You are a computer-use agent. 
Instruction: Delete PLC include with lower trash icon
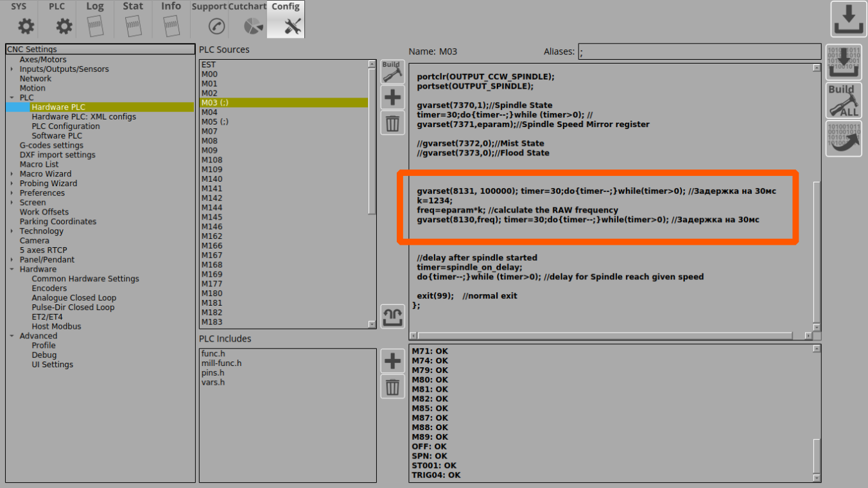[392, 387]
